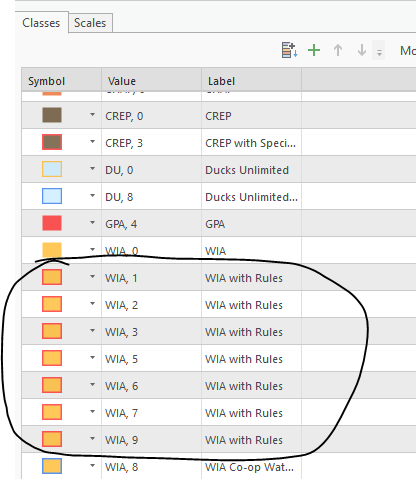Edit the 'Ducks Unlimited' label for DU, 0

pos(251,169)
